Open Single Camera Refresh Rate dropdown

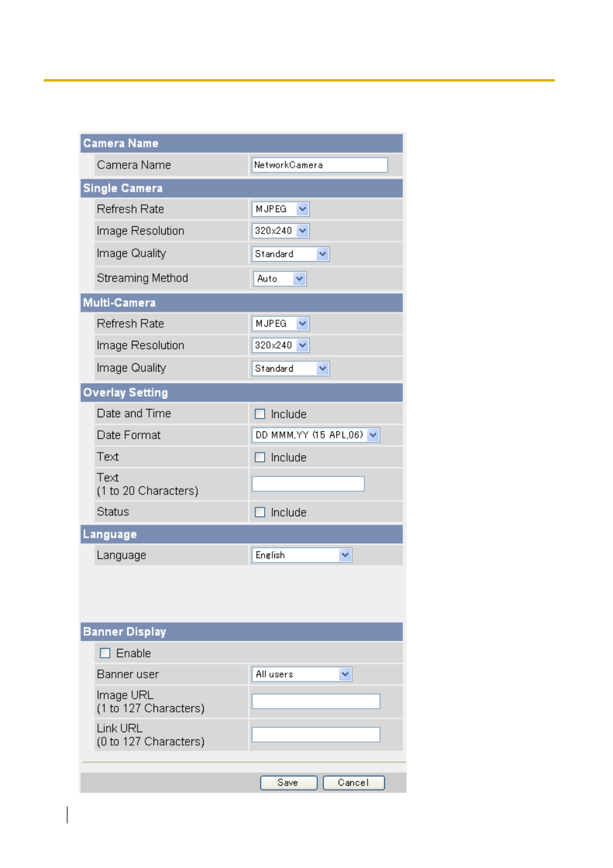(x=280, y=209)
